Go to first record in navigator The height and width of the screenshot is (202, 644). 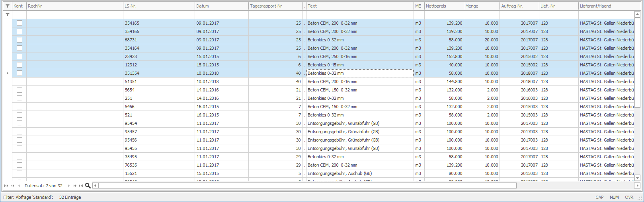coord(6,186)
